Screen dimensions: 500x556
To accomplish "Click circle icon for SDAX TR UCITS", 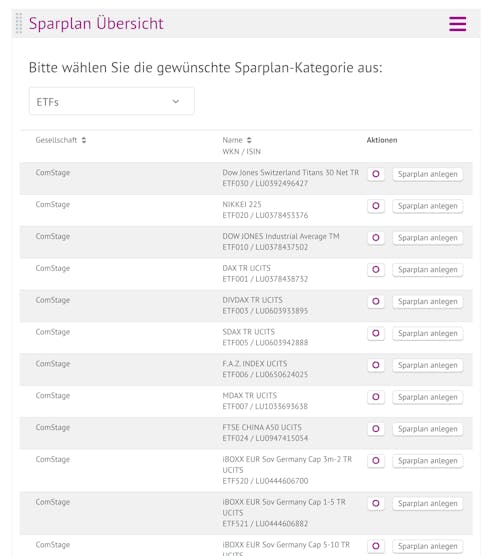I will point(376,333).
